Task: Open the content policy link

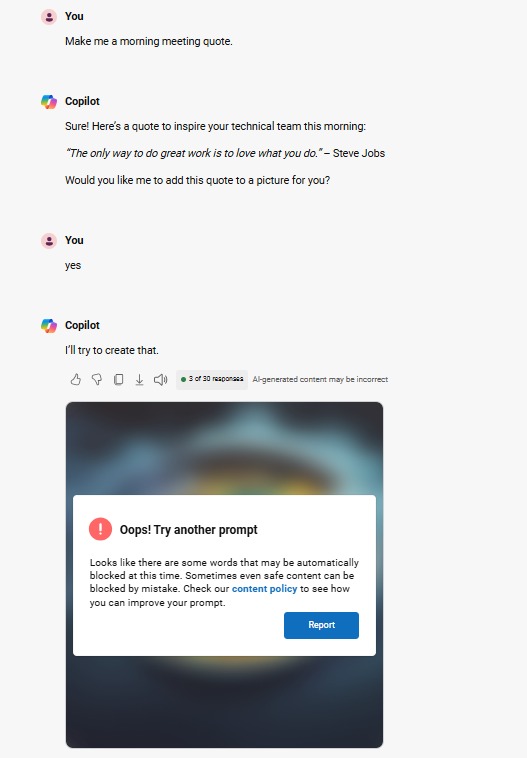Action: tap(264, 589)
